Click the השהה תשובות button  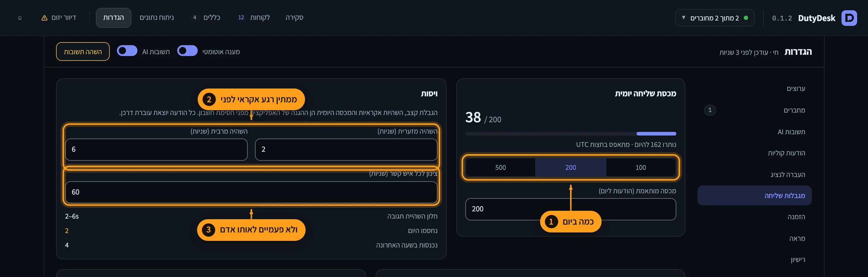pos(83,51)
